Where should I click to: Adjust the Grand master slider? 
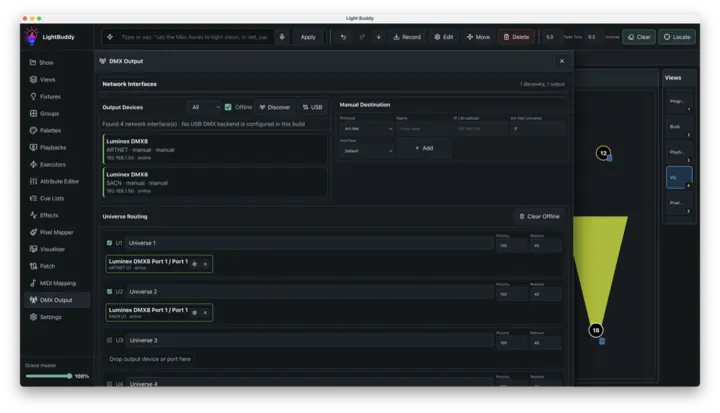click(x=49, y=376)
